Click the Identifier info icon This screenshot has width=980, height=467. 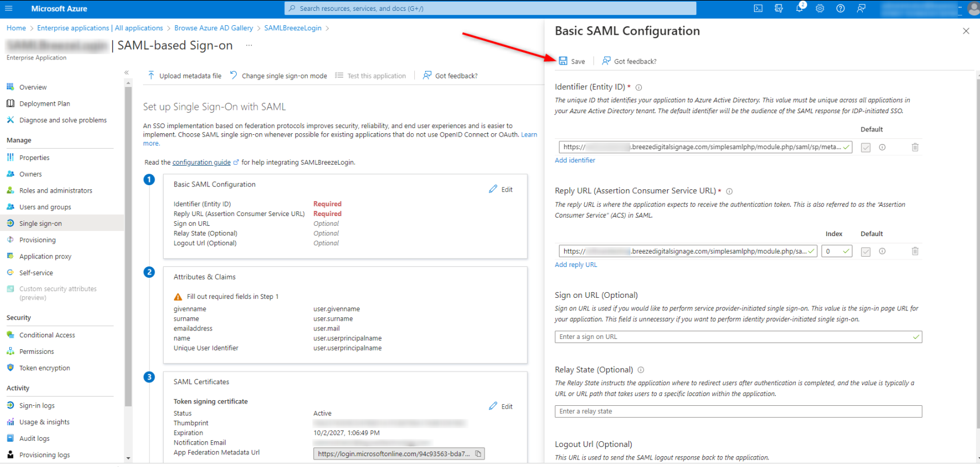click(x=638, y=87)
